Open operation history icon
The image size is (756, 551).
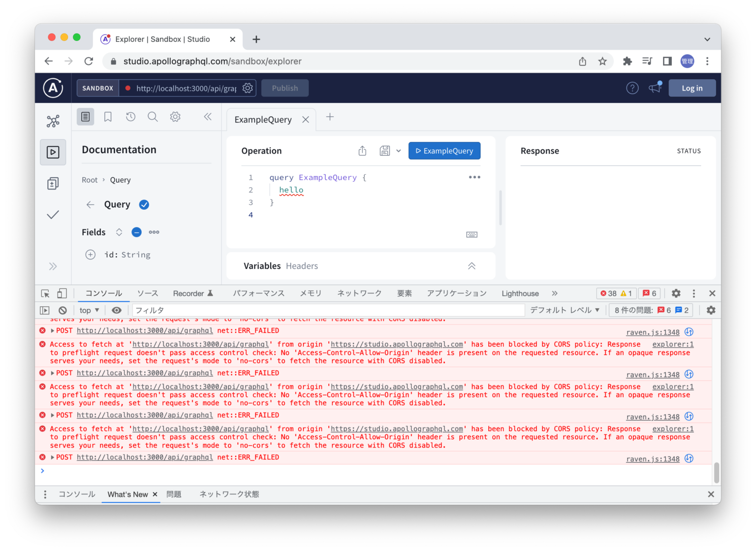tap(130, 117)
